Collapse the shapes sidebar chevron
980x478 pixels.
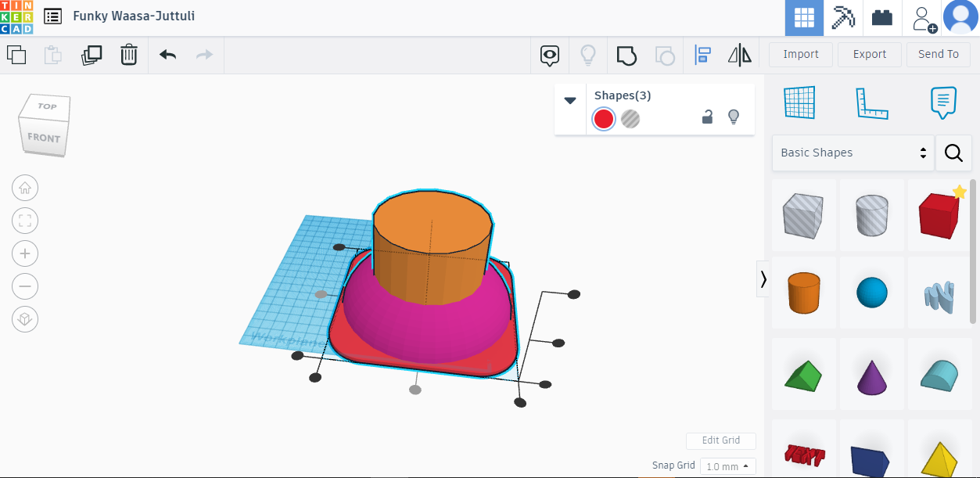coord(763,279)
